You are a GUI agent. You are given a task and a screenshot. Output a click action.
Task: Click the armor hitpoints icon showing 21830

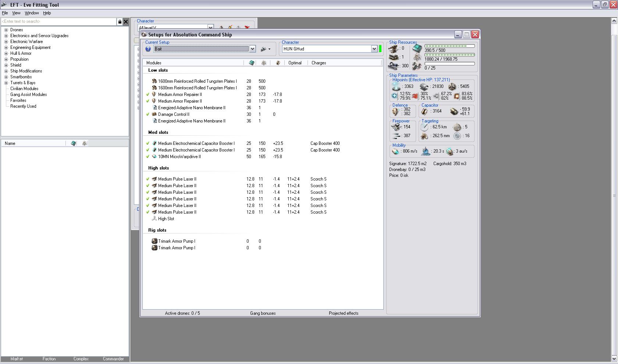click(x=424, y=86)
